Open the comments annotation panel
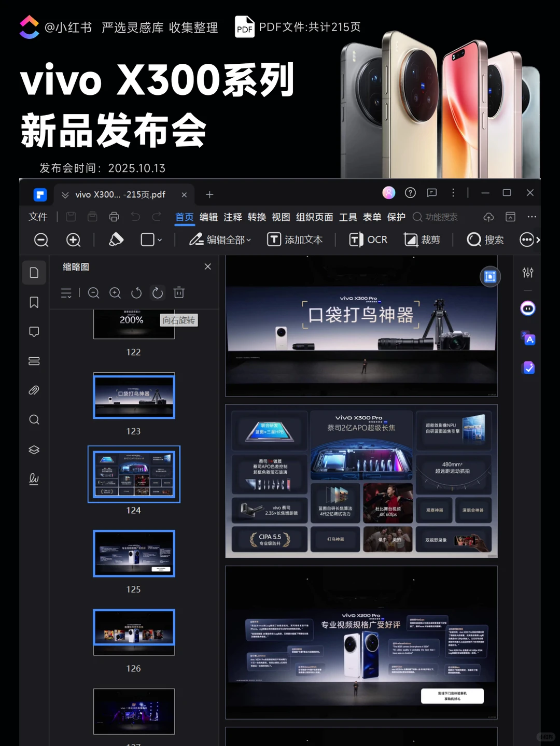Viewport: 560px width, 746px height. [x=34, y=331]
